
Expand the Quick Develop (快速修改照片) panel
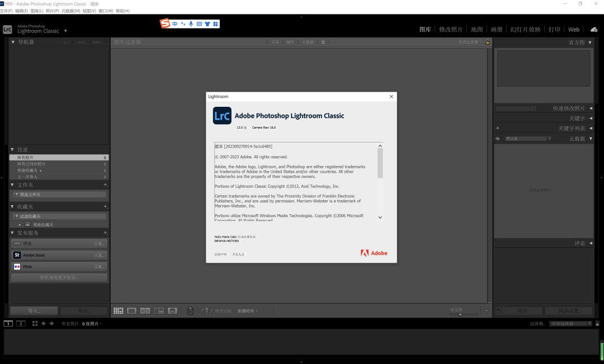pyautogui.click(x=591, y=108)
